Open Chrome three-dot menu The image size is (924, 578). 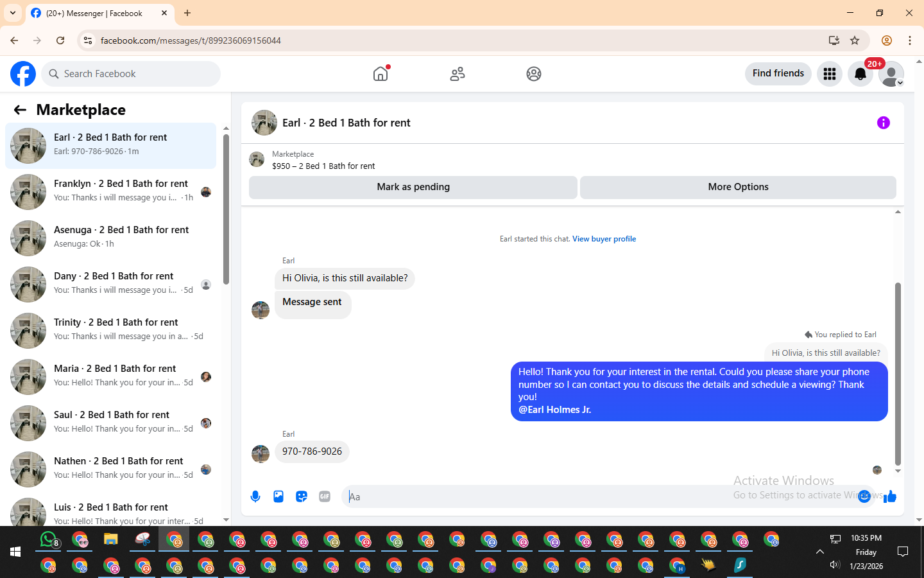(910, 40)
